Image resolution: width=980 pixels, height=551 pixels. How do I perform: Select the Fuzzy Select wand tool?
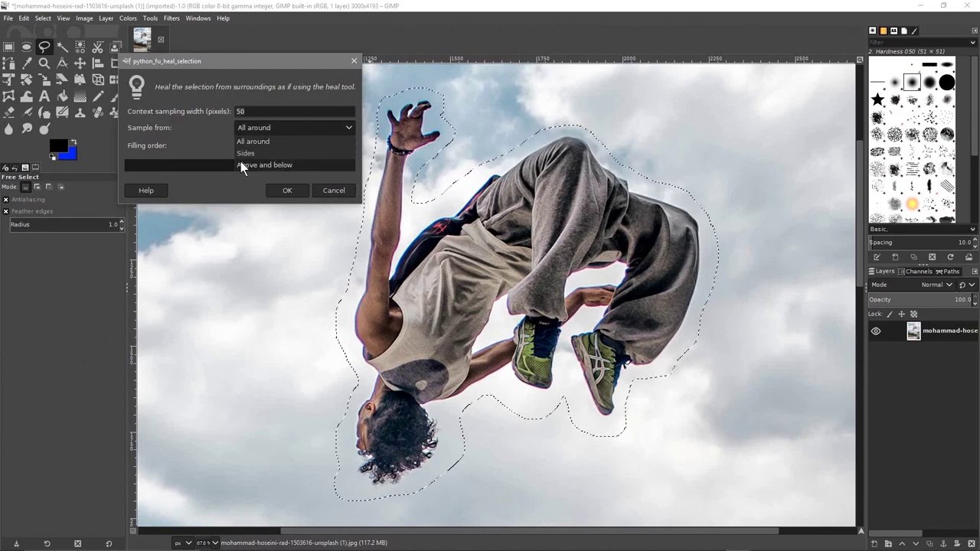click(63, 47)
